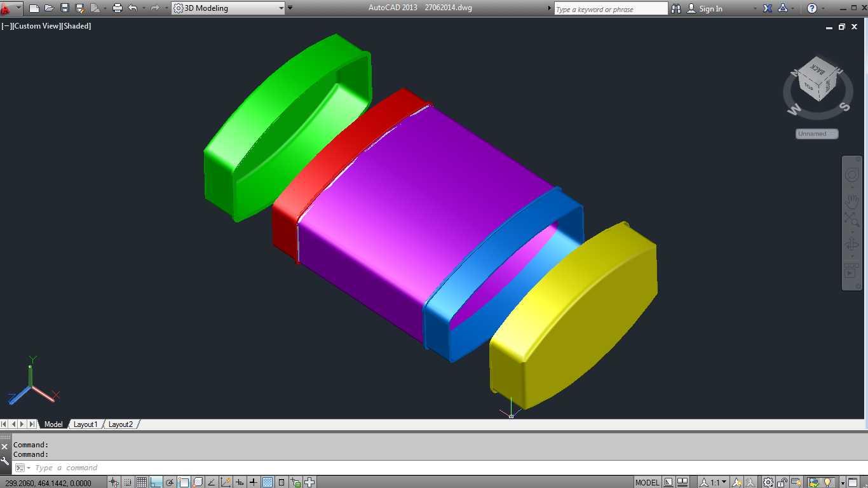Toggle Object Snap Tracking
This screenshot has height=488, width=868.
point(212,482)
